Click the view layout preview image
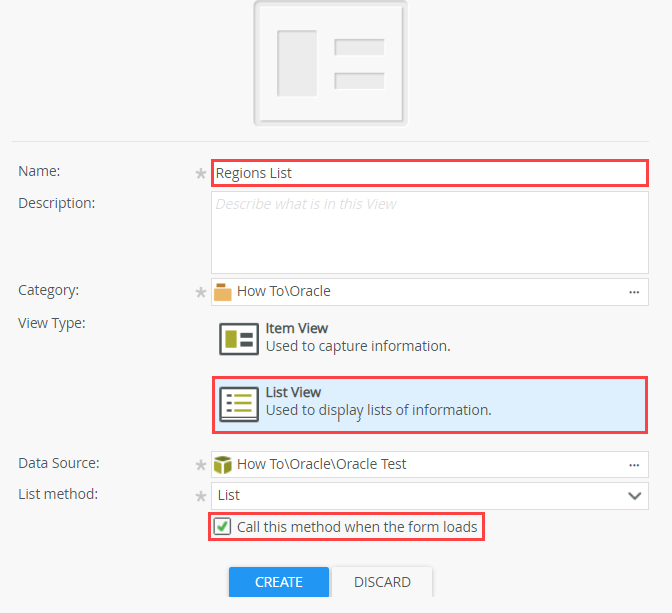The image size is (672, 613). click(x=331, y=63)
